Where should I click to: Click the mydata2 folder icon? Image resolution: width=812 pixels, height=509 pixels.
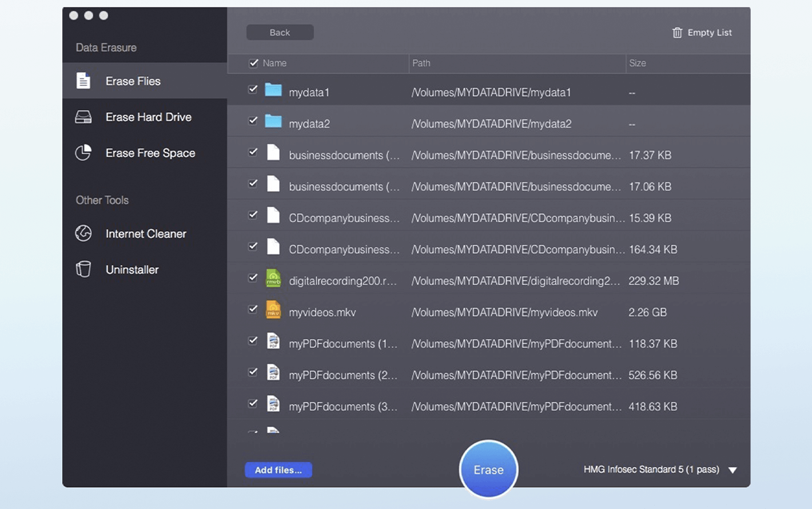(x=273, y=121)
